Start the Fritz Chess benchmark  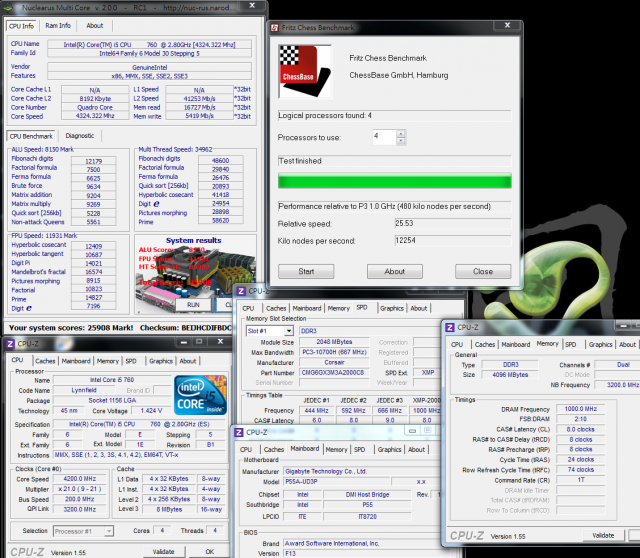[306, 271]
